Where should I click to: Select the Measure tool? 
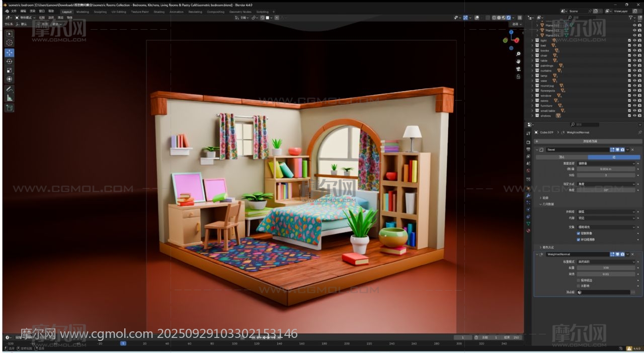point(10,98)
